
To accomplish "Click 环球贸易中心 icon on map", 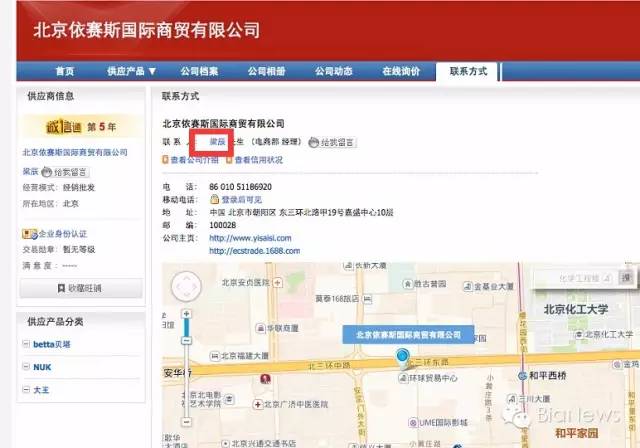I will (x=403, y=378).
